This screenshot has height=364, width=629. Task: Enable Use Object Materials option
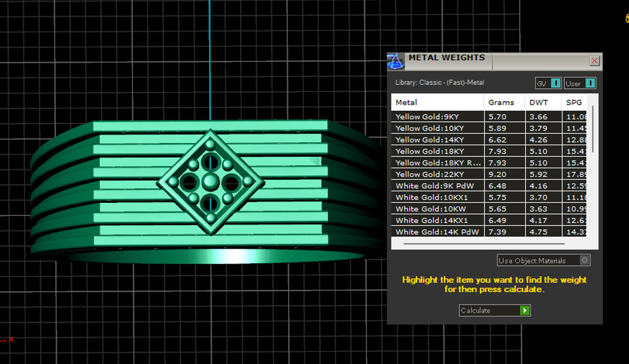pos(543,260)
